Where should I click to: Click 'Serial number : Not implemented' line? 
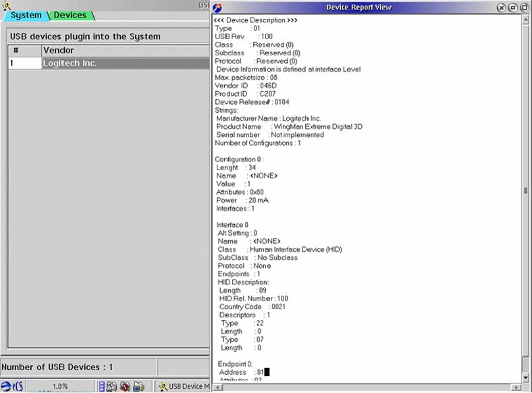point(270,135)
